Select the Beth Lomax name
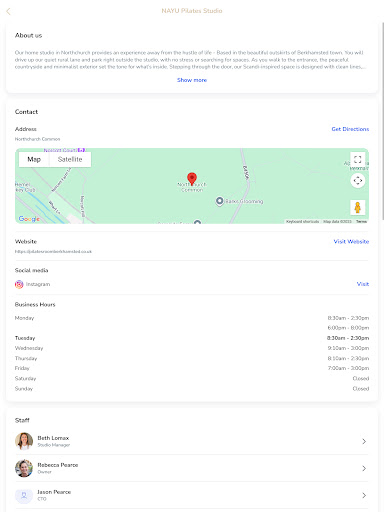This screenshot has height=512, width=384. [x=53, y=438]
